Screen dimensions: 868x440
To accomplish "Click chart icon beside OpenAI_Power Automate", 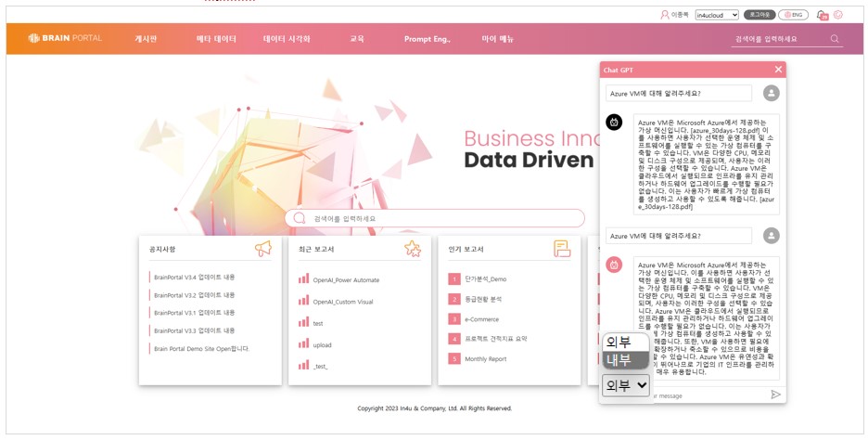I will click(x=303, y=278).
